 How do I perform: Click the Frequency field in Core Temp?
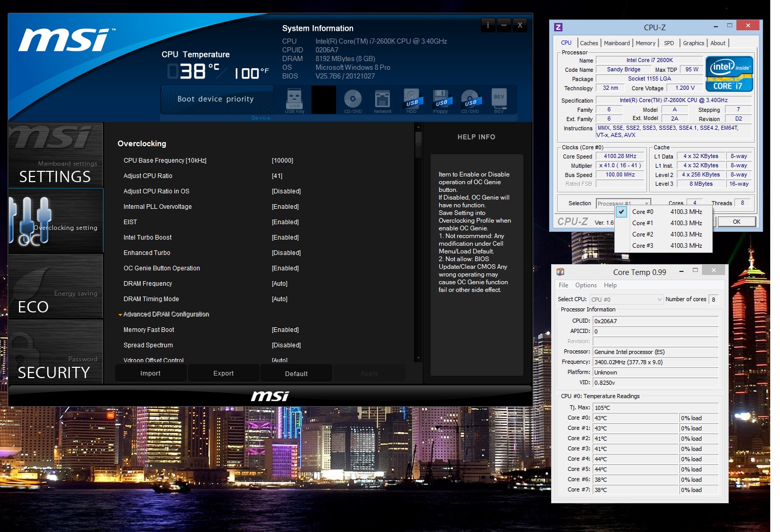pyautogui.click(x=655, y=362)
